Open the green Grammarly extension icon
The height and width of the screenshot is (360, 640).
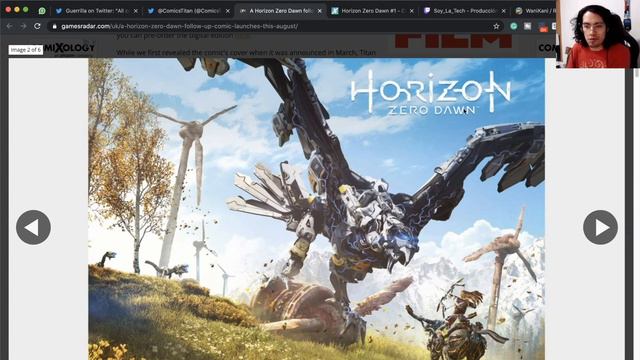[x=513, y=26]
